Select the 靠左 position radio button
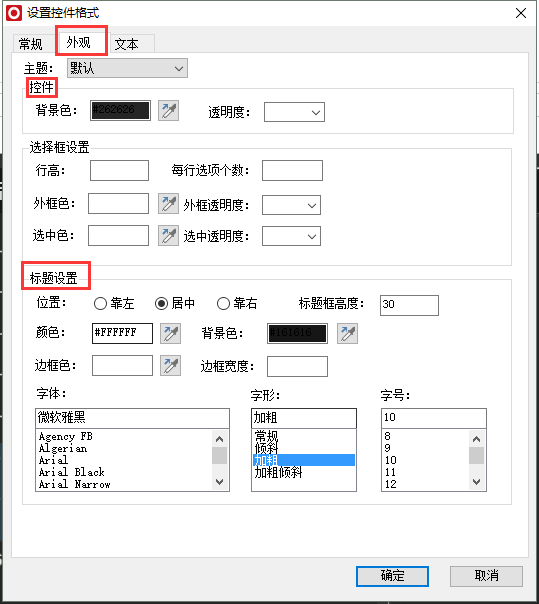The image size is (539, 604). tap(100, 304)
